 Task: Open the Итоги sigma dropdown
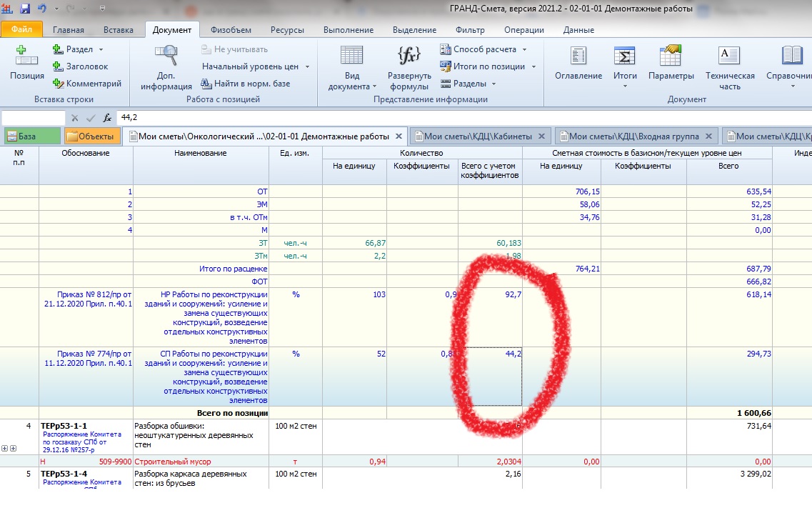click(x=625, y=86)
